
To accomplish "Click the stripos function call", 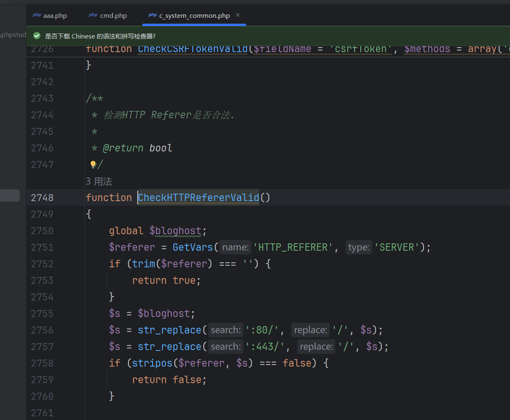I will [152, 363].
